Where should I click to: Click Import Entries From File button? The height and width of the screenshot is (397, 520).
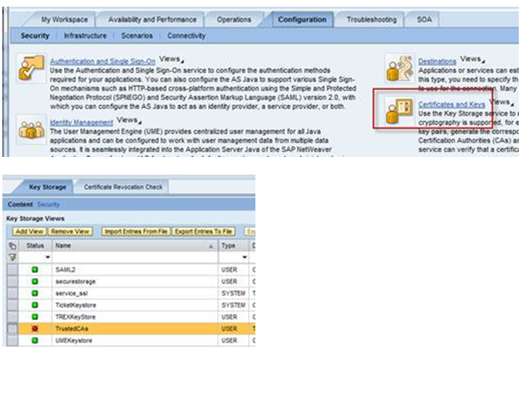click(x=136, y=231)
